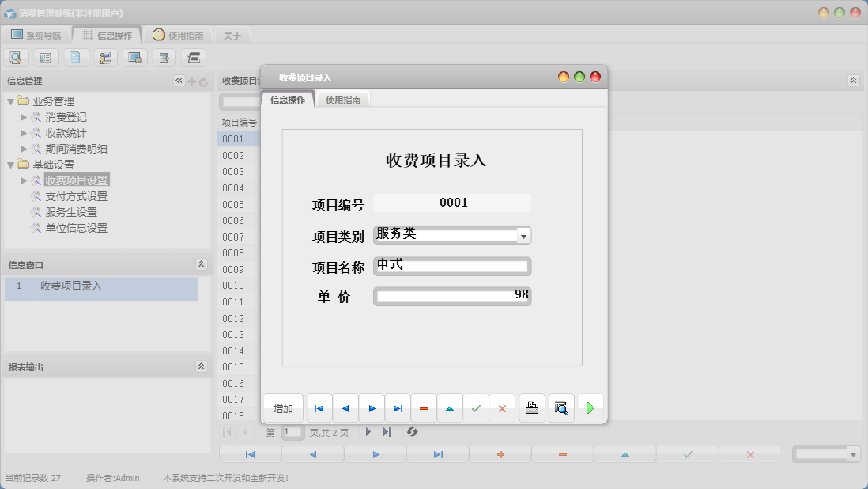Click inside the 单价 price input field

coord(451,295)
